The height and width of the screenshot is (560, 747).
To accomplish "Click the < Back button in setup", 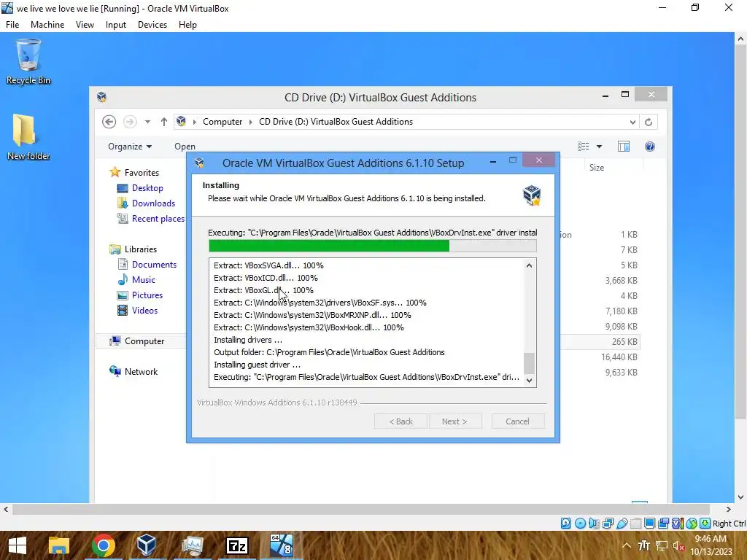I will pyautogui.click(x=400, y=421).
